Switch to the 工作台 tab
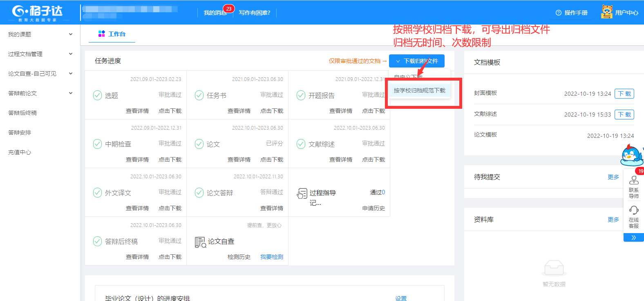 point(112,34)
